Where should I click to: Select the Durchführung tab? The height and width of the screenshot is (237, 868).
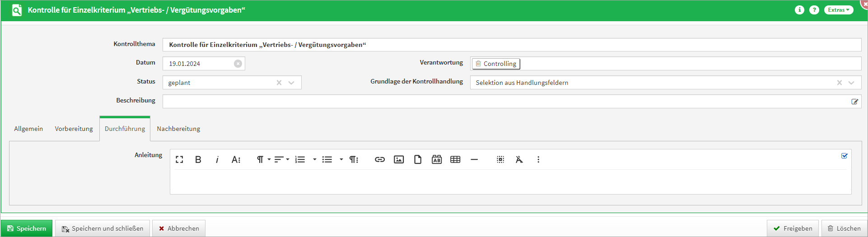tap(125, 129)
